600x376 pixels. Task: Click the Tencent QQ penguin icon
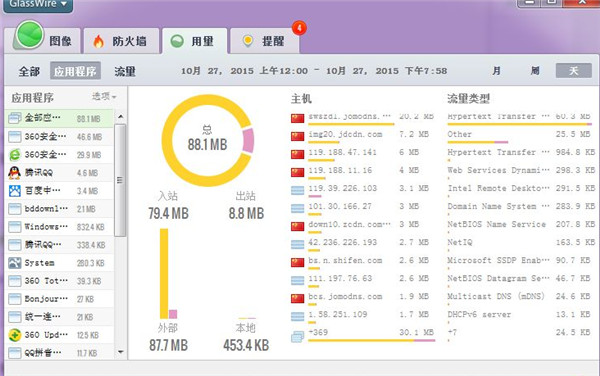coord(15,173)
